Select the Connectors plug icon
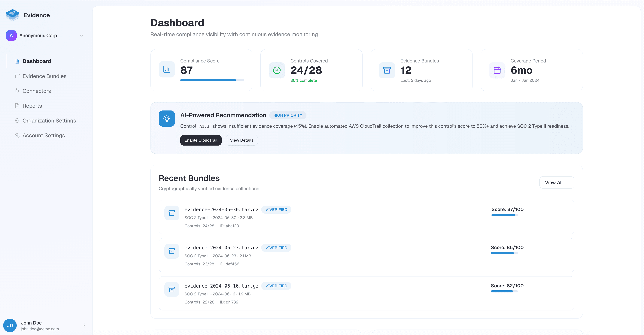This screenshot has height=335, width=644. [17, 91]
